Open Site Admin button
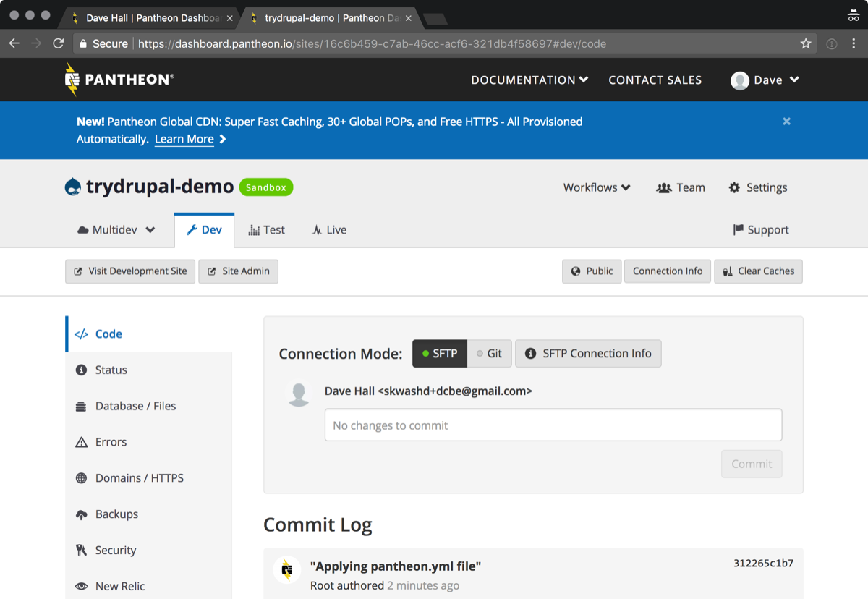 click(x=238, y=271)
